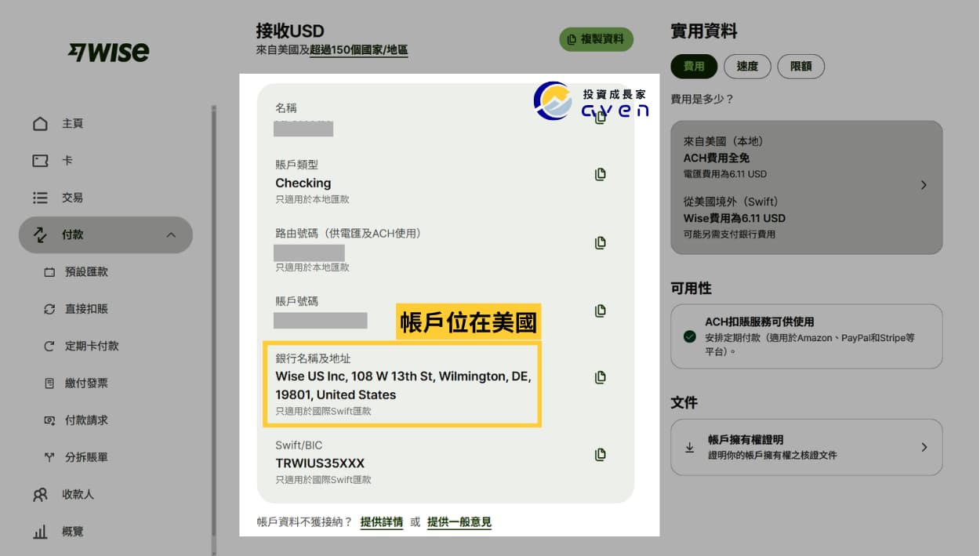Click the 提供一般意見 link
980x556 pixels.
(x=459, y=521)
